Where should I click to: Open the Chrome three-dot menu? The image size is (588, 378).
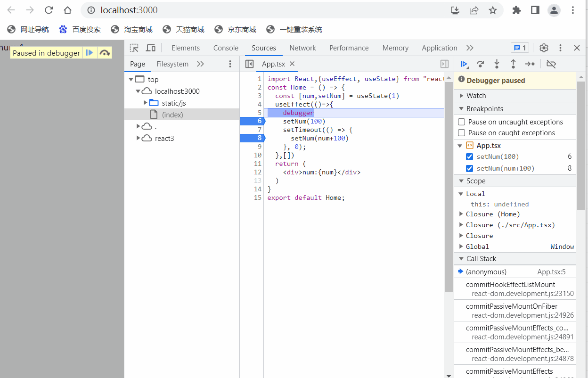(573, 10)
